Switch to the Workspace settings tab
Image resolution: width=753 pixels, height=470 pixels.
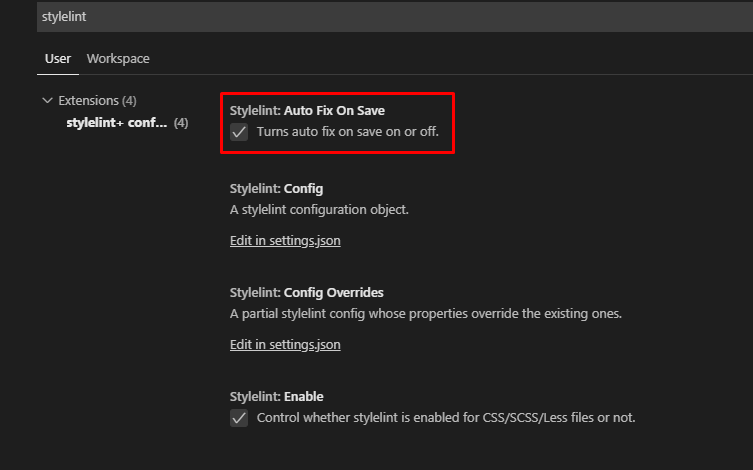tap(118, 59)
